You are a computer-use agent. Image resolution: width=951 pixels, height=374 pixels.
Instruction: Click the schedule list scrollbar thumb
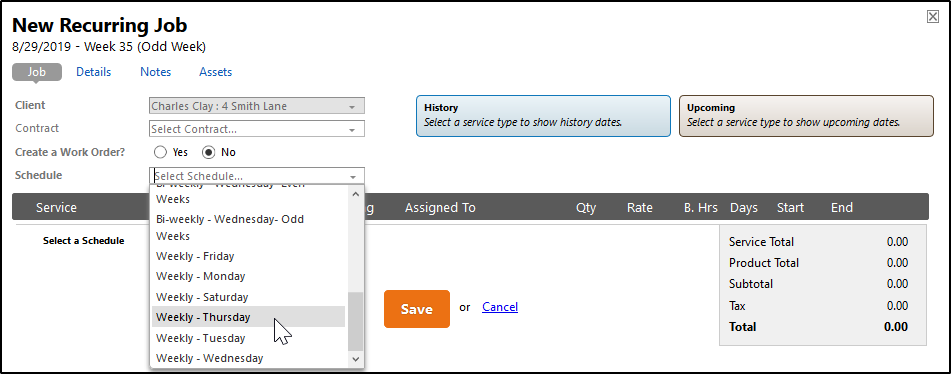[x=355, y=321]
